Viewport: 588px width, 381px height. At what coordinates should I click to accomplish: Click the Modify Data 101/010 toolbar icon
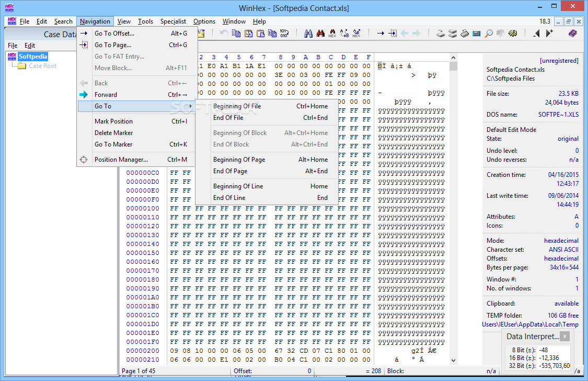[x=284, y=33]
